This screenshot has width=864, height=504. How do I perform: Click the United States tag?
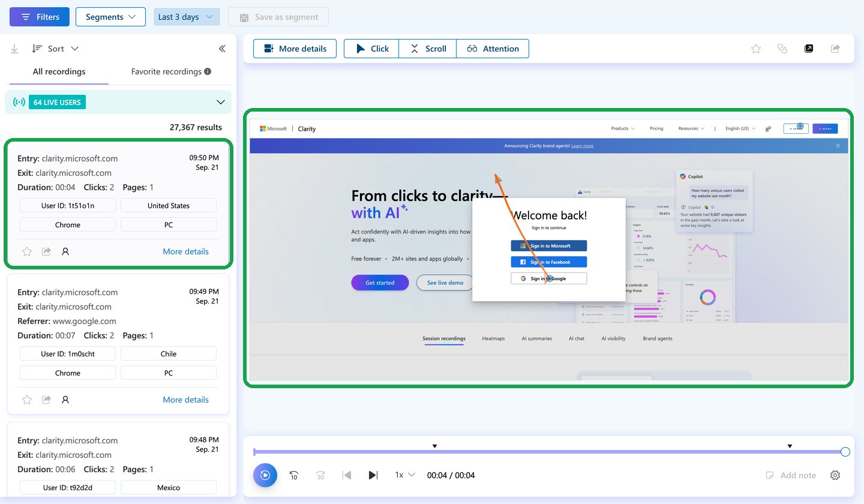pyautogui.click(x=169, y=206)
